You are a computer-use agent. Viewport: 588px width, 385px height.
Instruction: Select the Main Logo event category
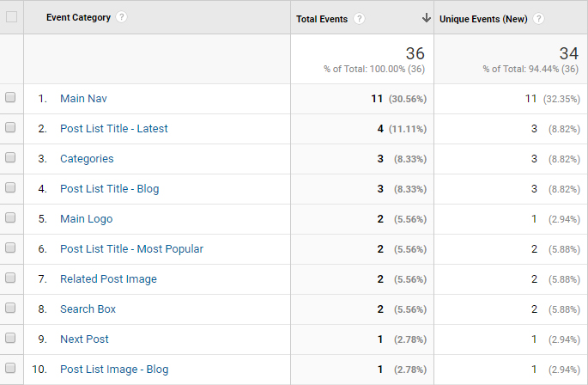pos(86,219)
